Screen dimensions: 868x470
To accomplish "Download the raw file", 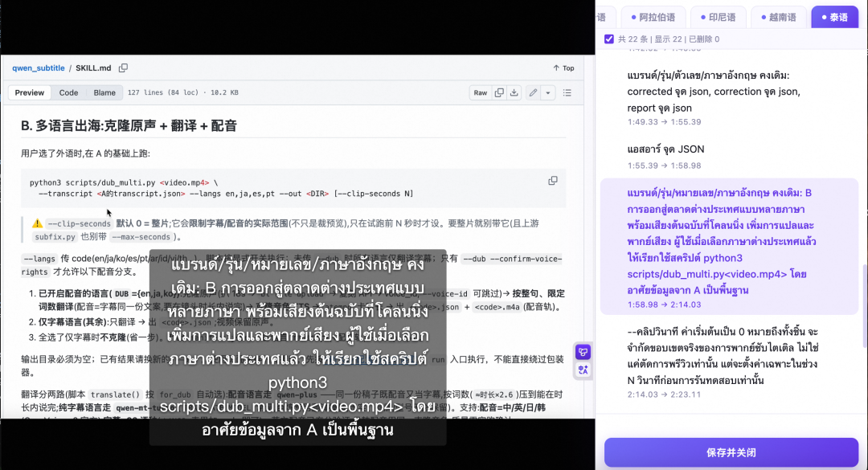I will click(x=514, y=92).
